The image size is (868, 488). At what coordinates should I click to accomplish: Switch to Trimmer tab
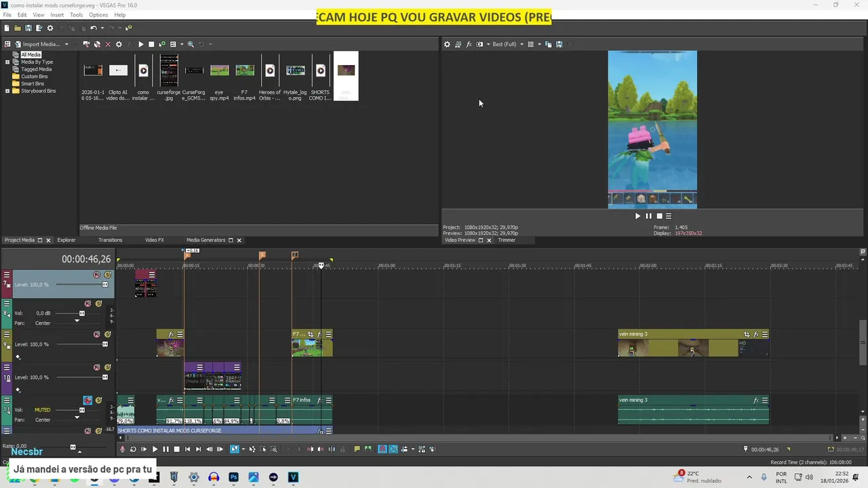(x=507, y=240)
